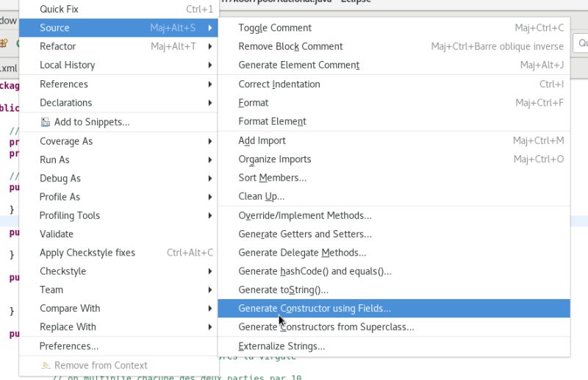Choose Generate Element Comment

[x=394, y=65]
